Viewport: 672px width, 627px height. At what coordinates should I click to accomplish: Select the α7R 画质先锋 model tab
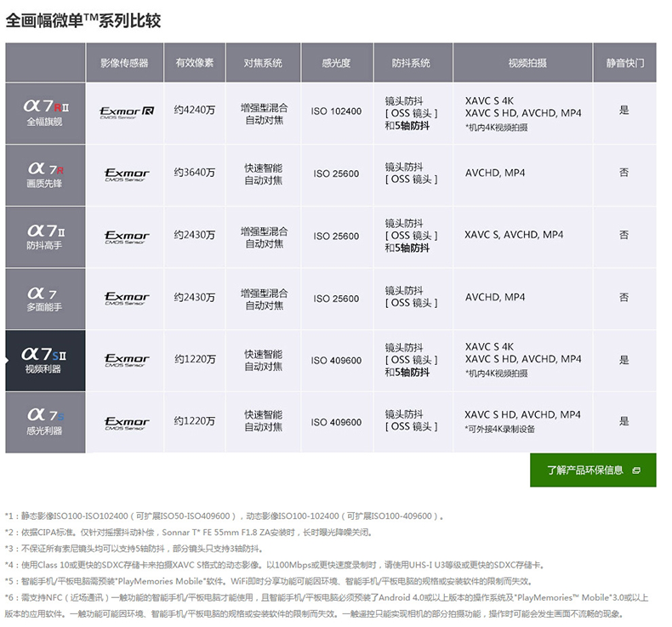(45, 175)
